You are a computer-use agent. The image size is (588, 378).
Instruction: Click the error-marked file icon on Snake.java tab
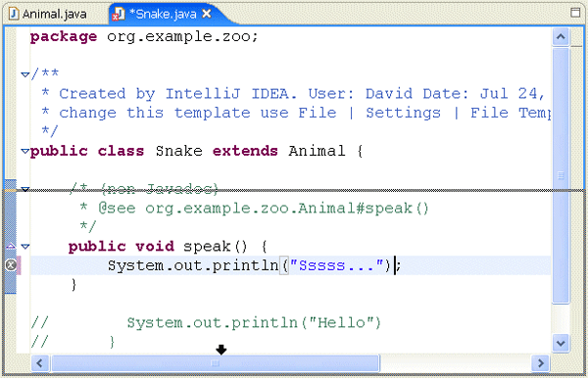pyautogui.click(x=119, y=15)
